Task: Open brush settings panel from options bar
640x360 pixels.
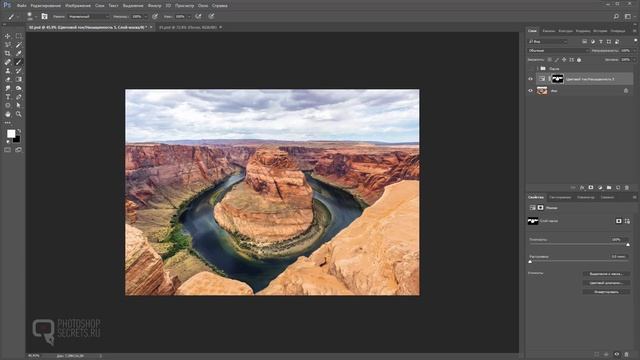Action: pos(44,16)
